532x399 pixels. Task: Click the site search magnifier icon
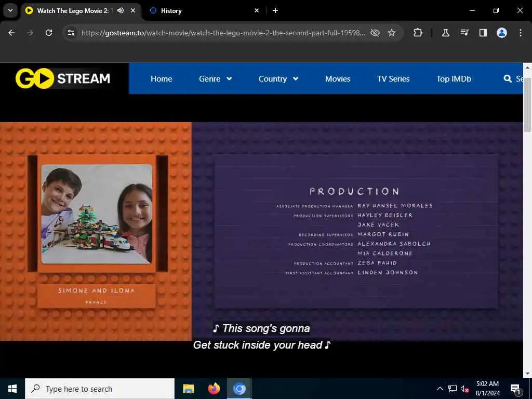pyautogui.click(x=508, y=79)
